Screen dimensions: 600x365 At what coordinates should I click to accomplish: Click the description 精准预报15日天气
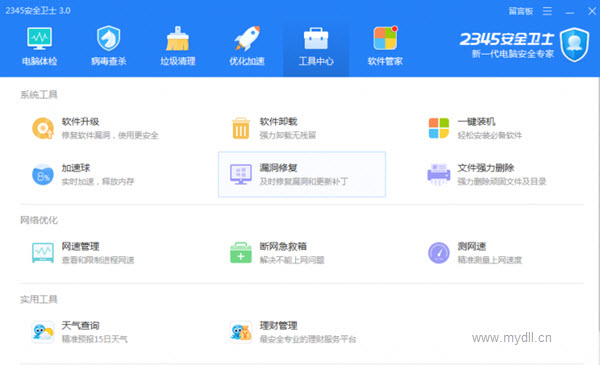95,339
